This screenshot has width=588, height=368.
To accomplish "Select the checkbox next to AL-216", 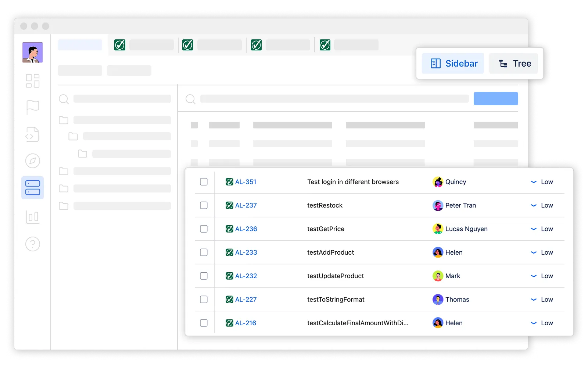I will [204, 323].
